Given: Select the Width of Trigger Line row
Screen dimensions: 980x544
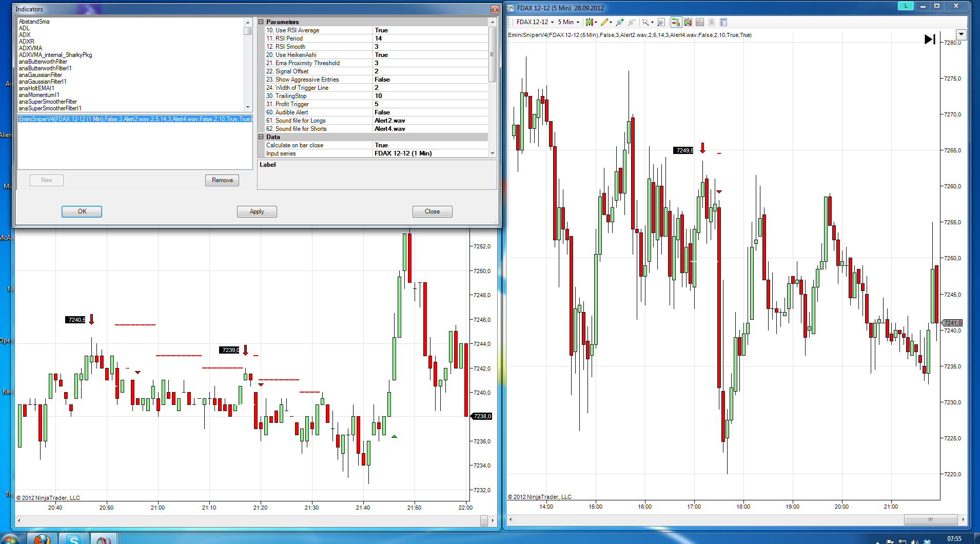Looking at the screenshot, I should tap(376, 88).
